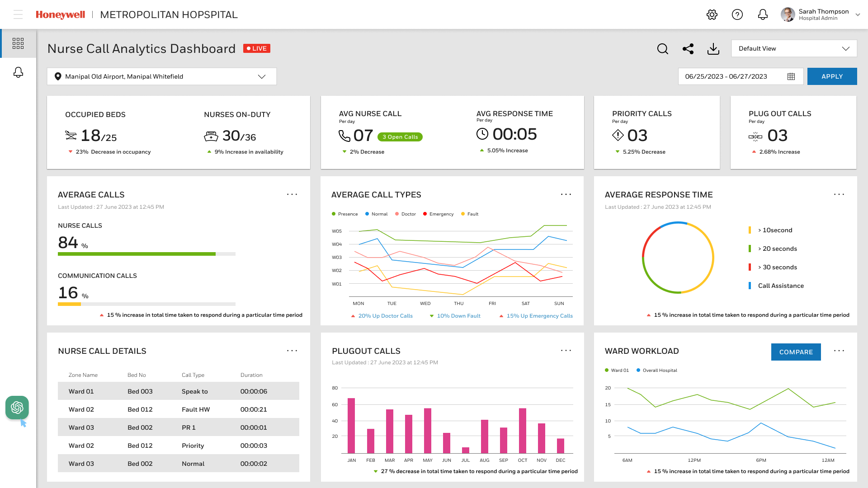Open Plugout Calls card options menu
868x488 pixels.
point(566,351)
